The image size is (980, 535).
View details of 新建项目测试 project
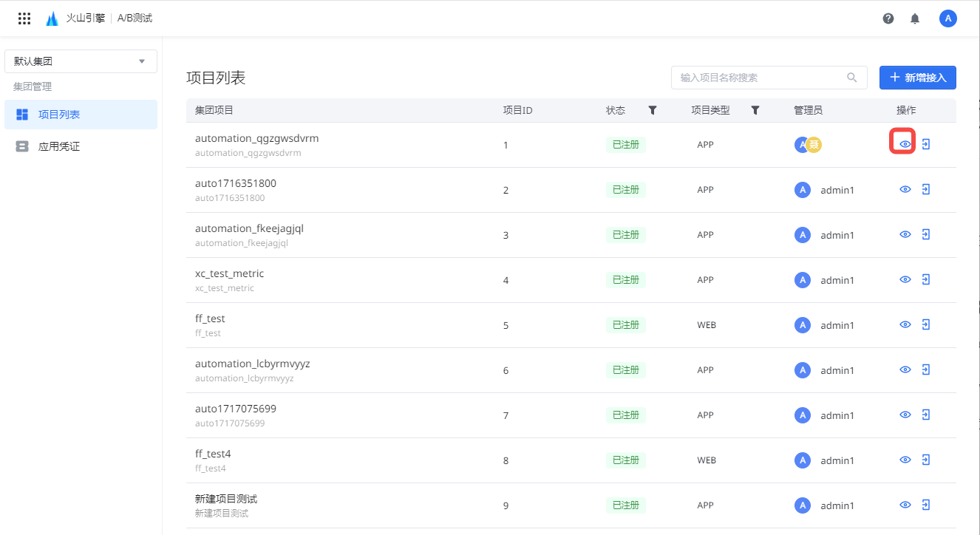pos(905,505)
